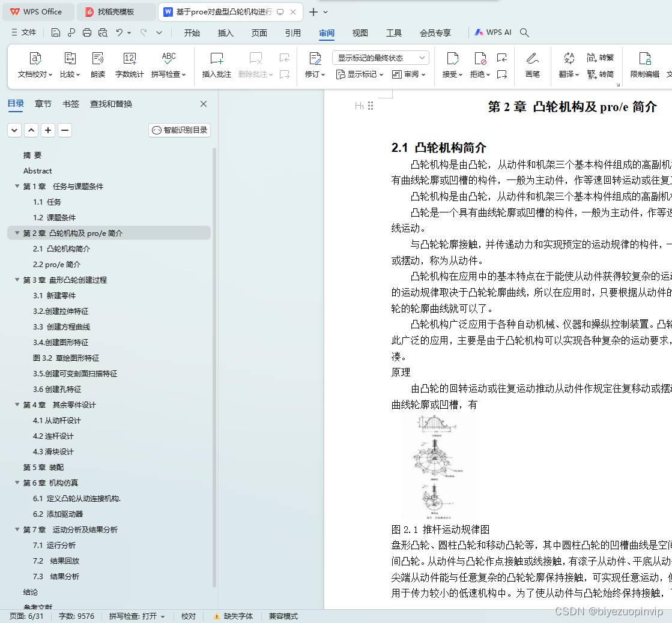Screen dimensions: 672x623
Task: Start 朗读 read aloud
Action: (98, 65)
